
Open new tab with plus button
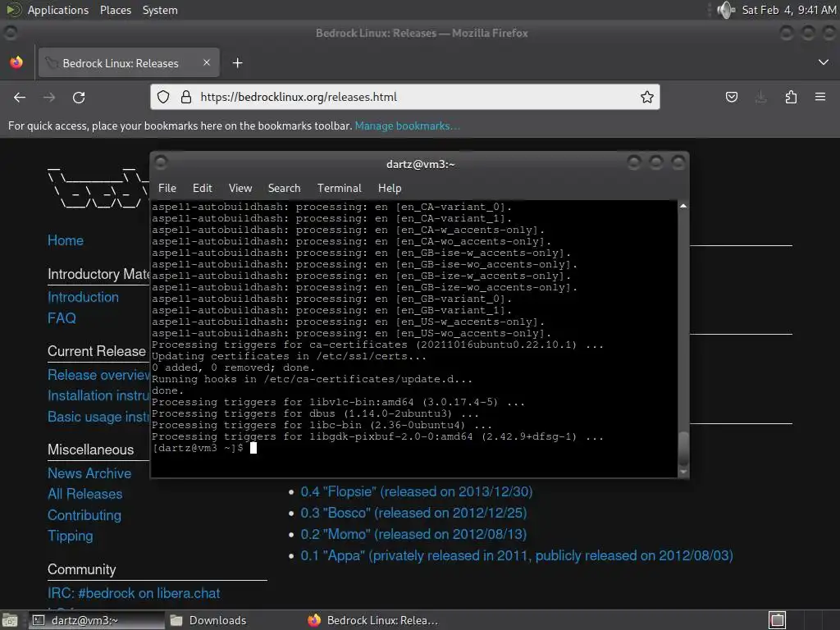(237, 63)
